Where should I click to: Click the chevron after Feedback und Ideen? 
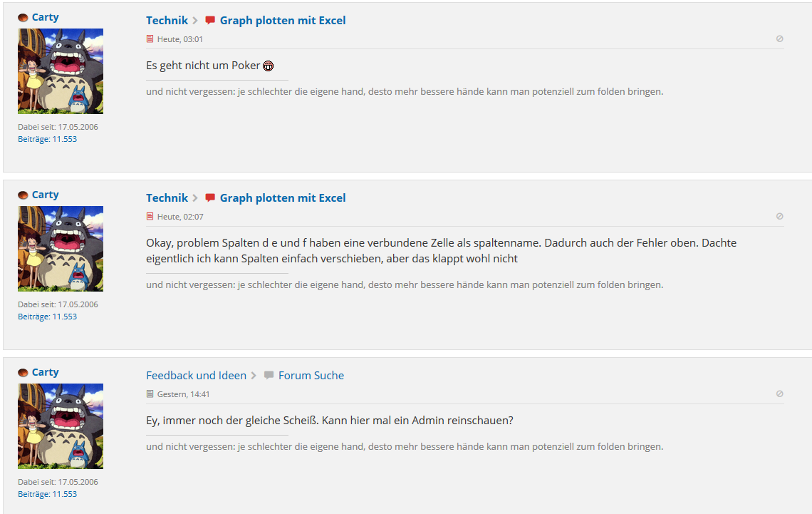click(254, 375)
